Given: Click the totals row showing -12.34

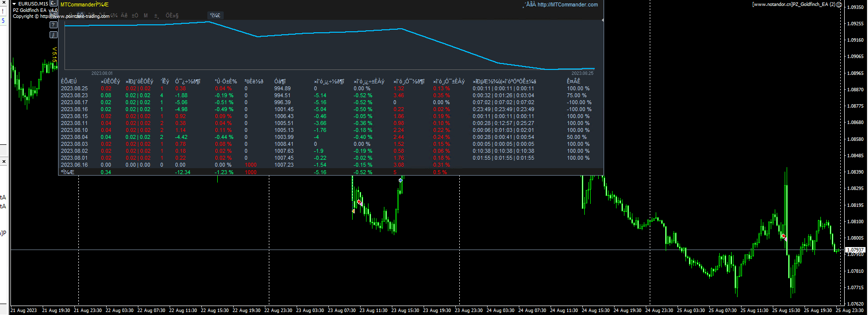Looking at the screenshot, I should (x=183, y=172).
